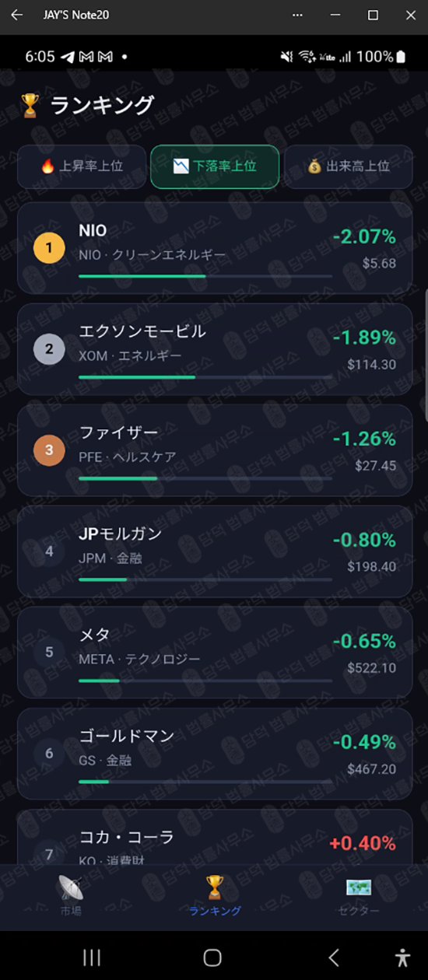Open the ファイザー PFE entry
The image size is (428, 980).
(x=215, y=450)
